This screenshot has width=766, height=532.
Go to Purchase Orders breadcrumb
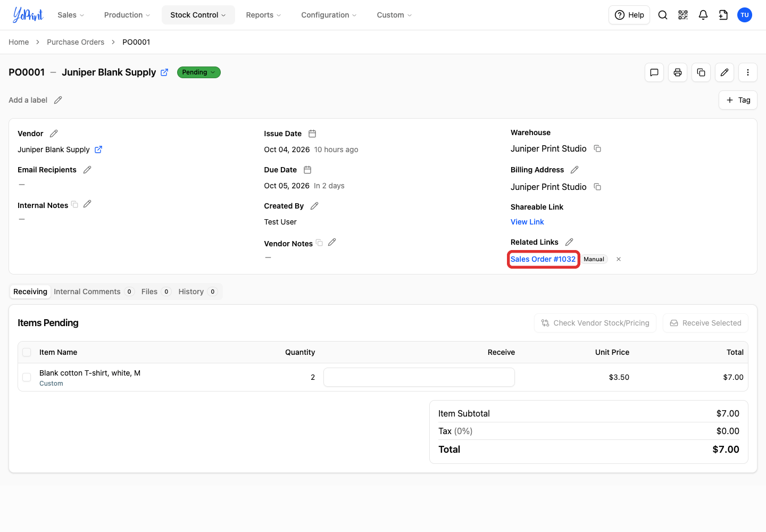76,42
